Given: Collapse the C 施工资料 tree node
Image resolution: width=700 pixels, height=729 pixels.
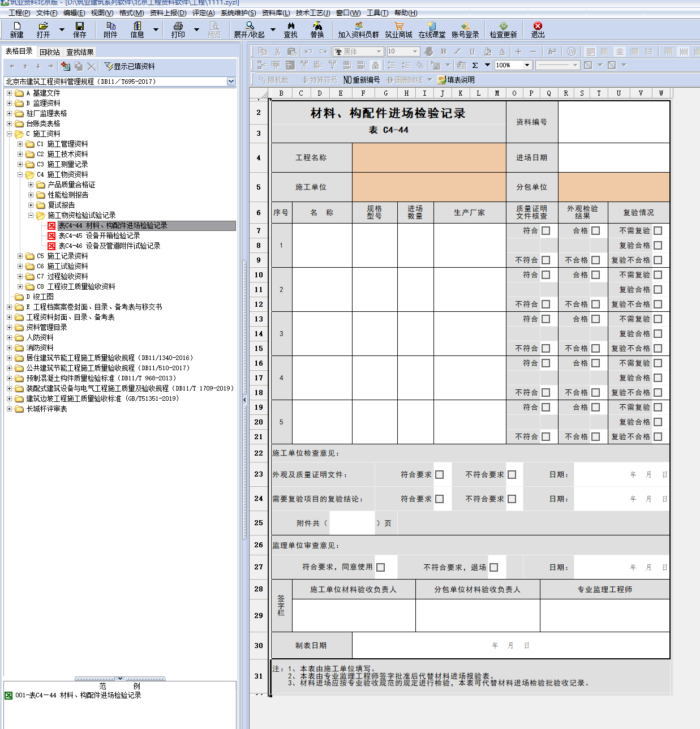Looking at the screenshot, I should click(x=9, y=134).
